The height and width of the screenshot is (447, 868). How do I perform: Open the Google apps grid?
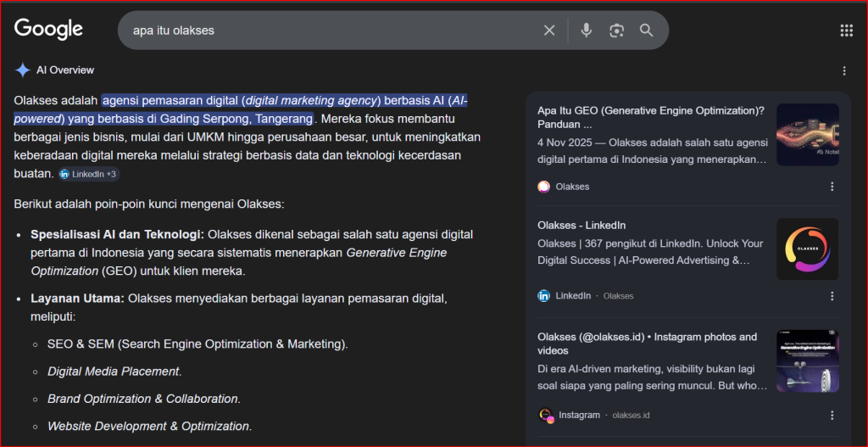(846, 31)
